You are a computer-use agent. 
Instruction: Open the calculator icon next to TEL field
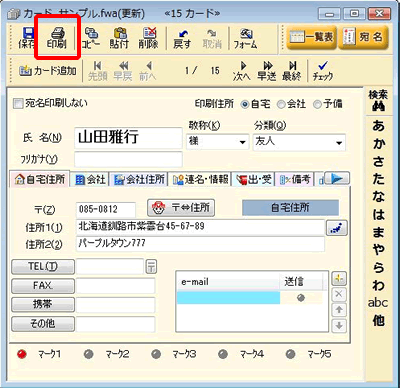[x=151, y=266]
